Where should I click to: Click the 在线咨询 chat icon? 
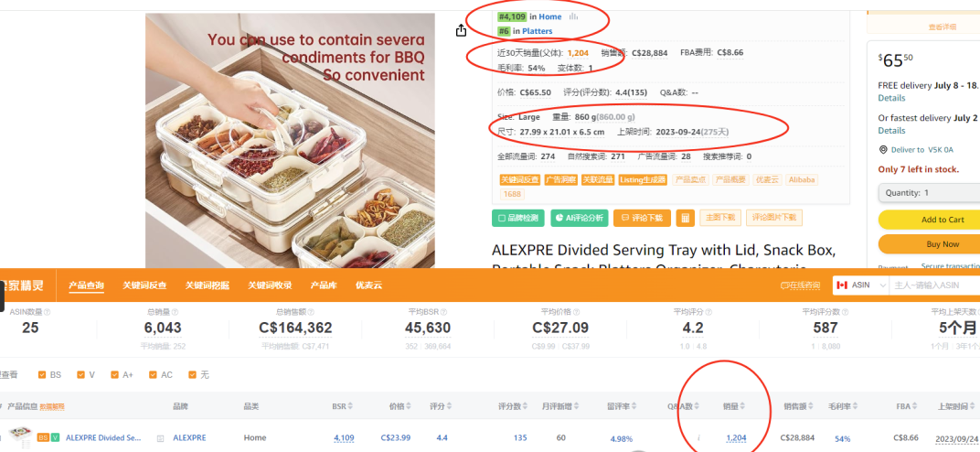coord(785,285)
